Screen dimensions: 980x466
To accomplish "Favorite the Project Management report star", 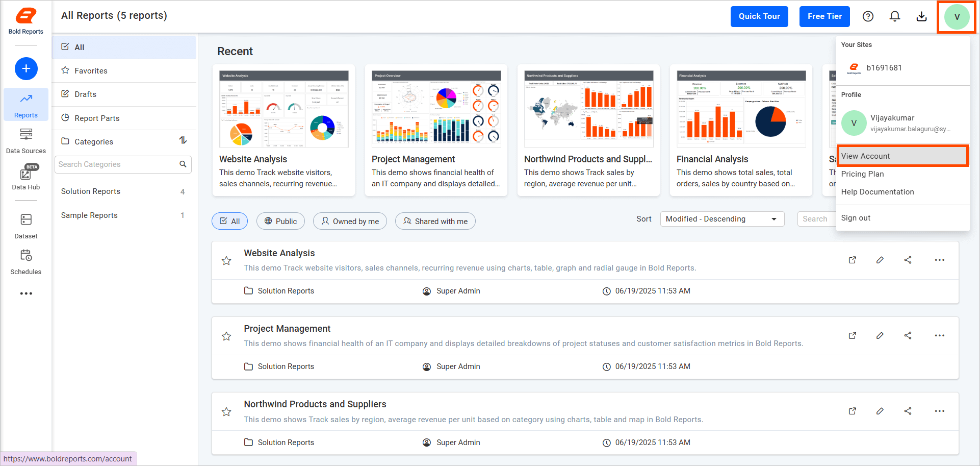I will click(226, 336).
